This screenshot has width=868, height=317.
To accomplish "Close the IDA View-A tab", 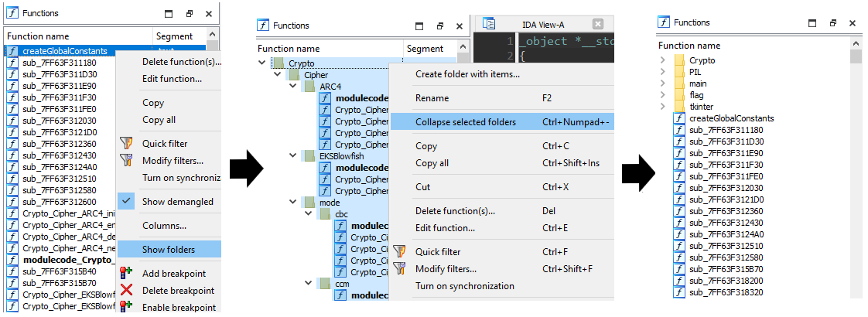I will [x=597, y=24].
